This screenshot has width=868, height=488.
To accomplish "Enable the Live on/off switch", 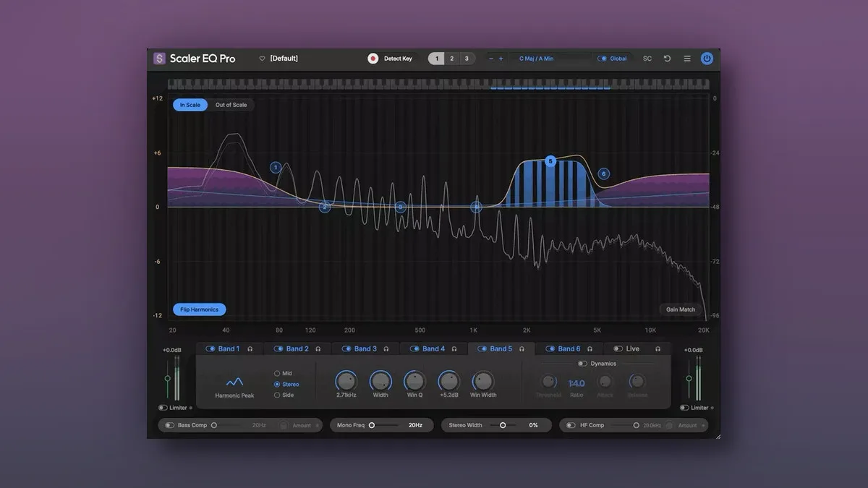I will [618, 349].
